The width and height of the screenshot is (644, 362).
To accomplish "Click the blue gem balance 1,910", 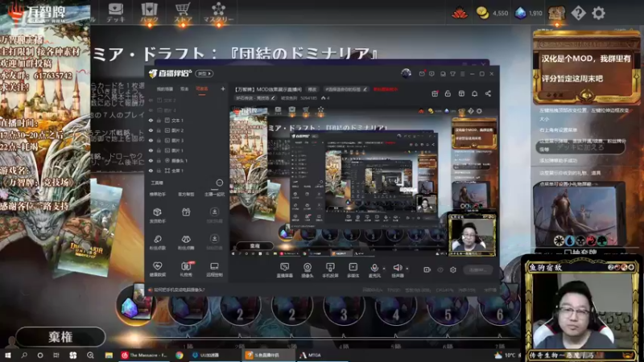I will 529,13.
